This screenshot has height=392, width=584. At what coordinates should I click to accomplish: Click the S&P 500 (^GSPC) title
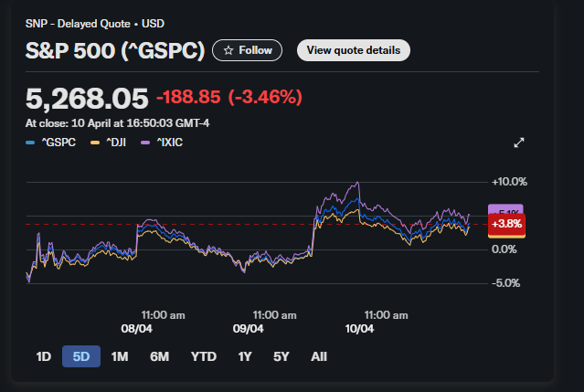pyautogui.click(x=114, y=50)
